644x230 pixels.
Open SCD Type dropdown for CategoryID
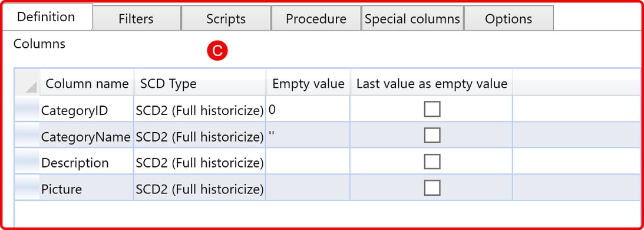(200, 109)
